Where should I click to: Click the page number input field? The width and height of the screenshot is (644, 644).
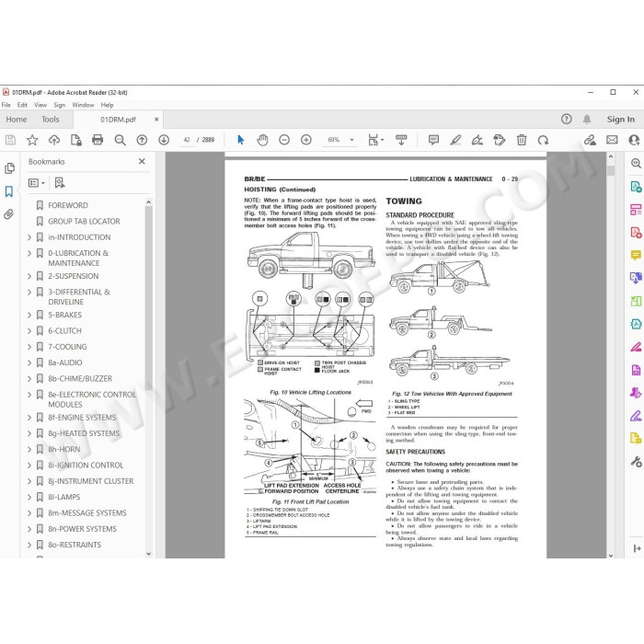point(187,140)
